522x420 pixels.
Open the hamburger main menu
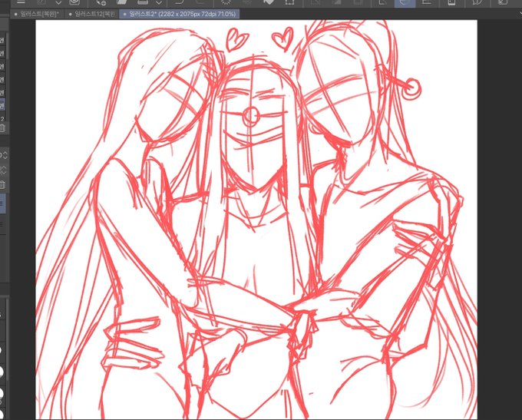coord(21,2)
